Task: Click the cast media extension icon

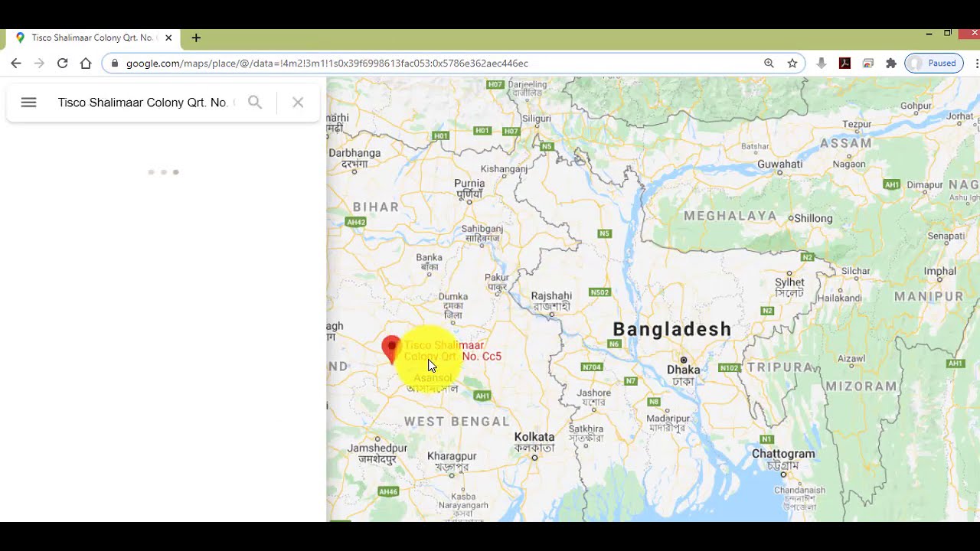Action: 867,64
